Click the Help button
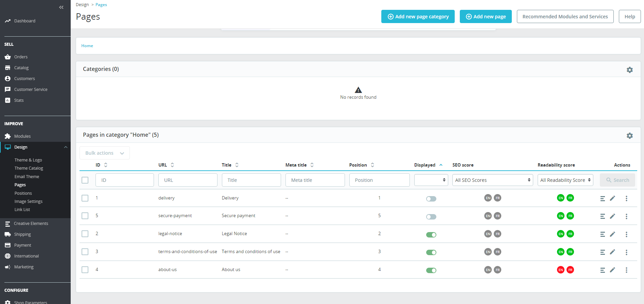This screenshot has height=304, width=644. [x=630, y=16]
